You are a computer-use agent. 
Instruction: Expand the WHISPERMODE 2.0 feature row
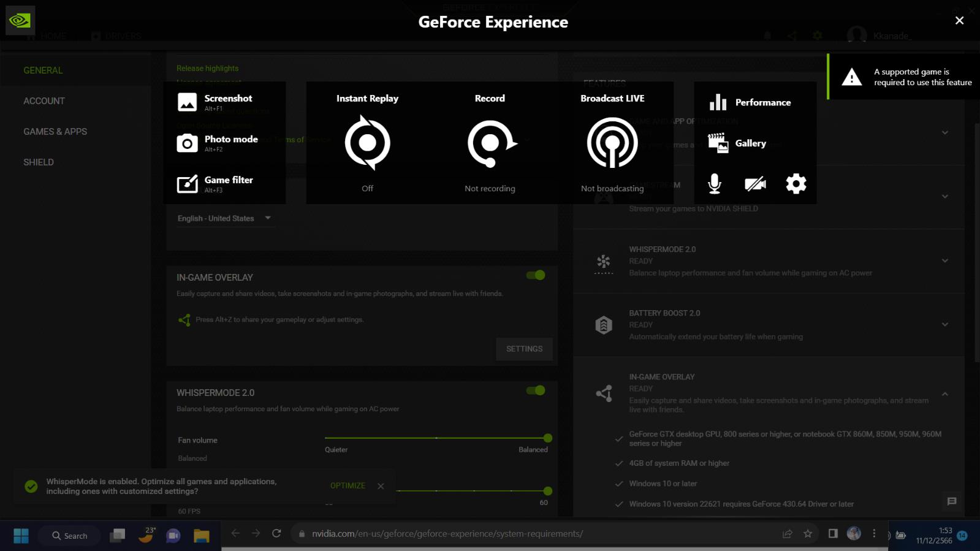(945, 260)
